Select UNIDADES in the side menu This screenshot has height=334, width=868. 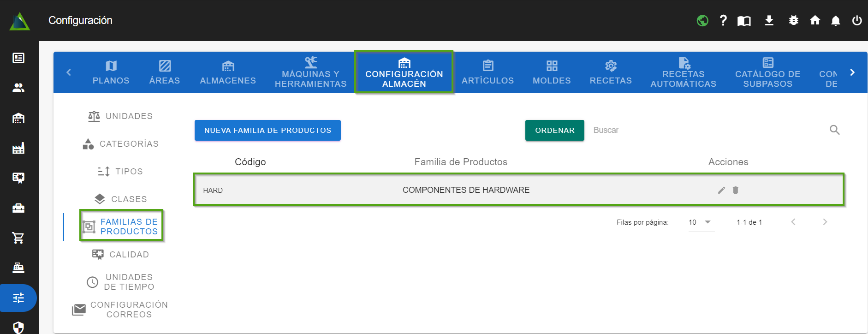coord(120,116)
